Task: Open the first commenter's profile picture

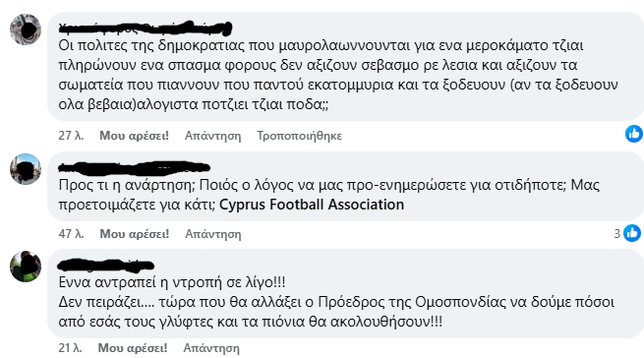Action: pyautogui.click(x=26, y=30)
